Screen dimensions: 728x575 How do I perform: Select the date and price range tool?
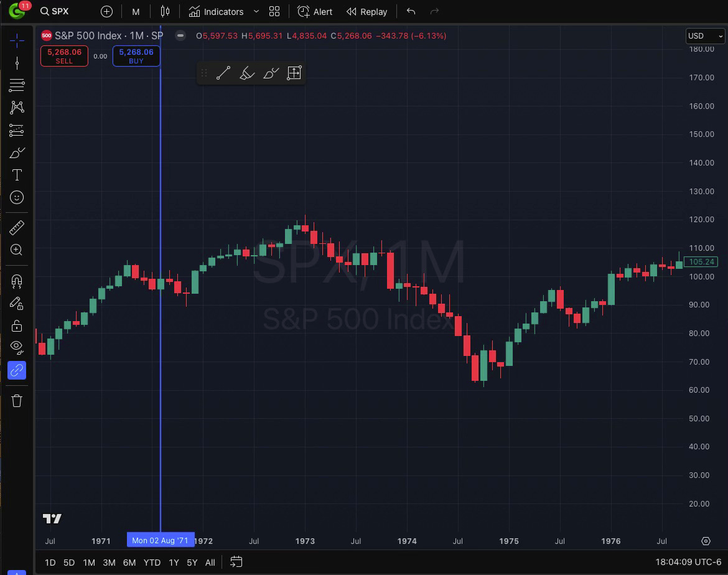[x=294, y=73]
